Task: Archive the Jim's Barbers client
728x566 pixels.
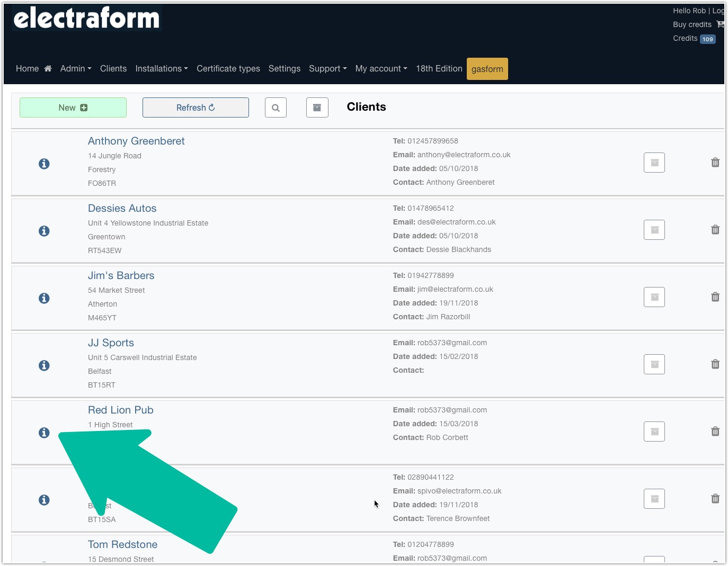Action: [x=654, y=297]
